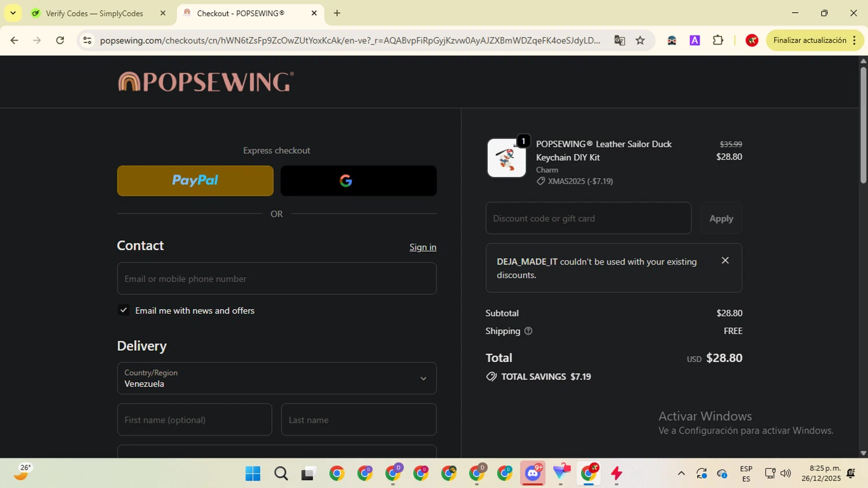Viewport: 868px width, 488px height.
Task: Open Discord from the taskbar
Action: point(533,474)
